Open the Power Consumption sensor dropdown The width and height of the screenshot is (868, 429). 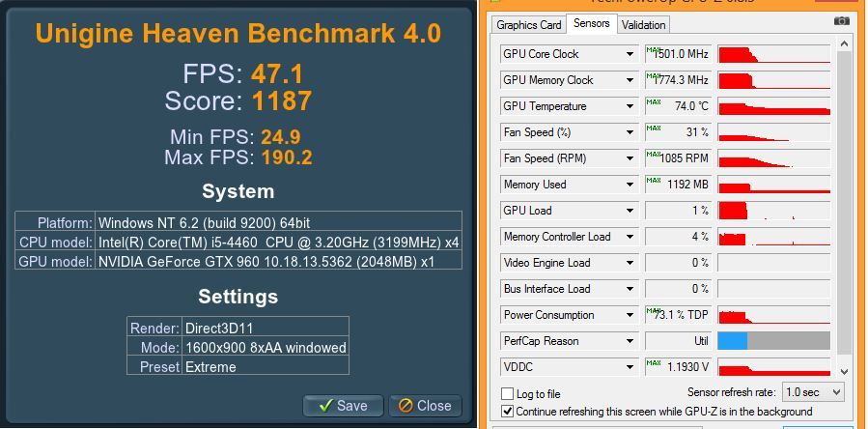coord(630,315)
